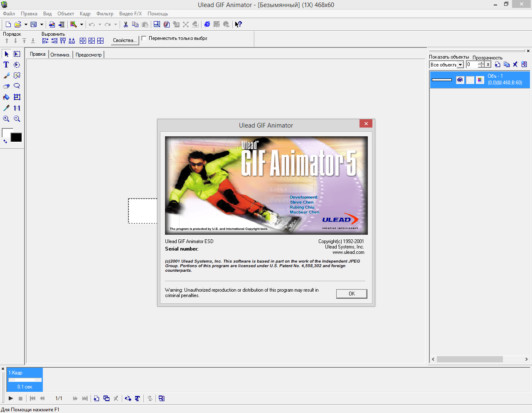Screen dimensions: 532x413
Task: Click the Delete object X icon in Objects panel
Action: click(x=515, y=64)
